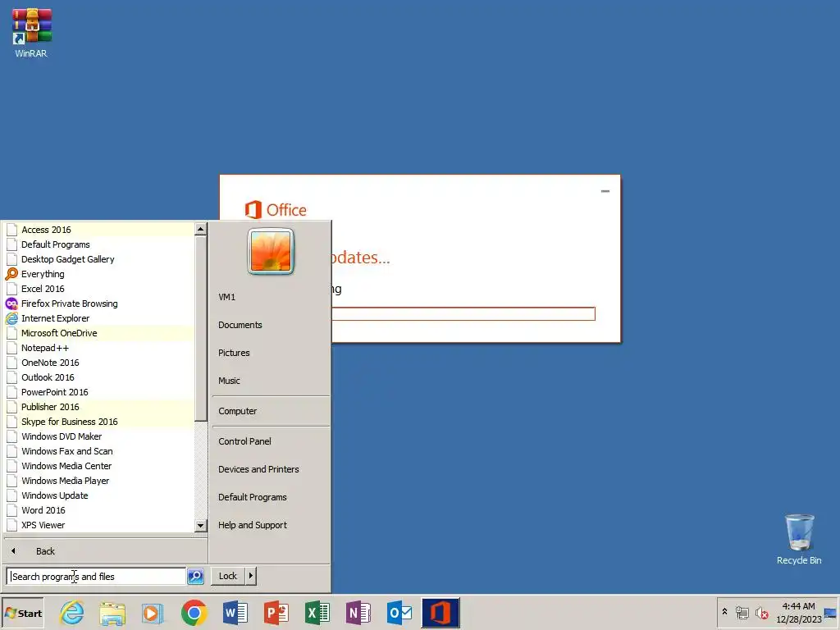Viewport: 840px width, 630px height.
Task: Open WinRAR desktop shortcut
Action: [31, 32]
